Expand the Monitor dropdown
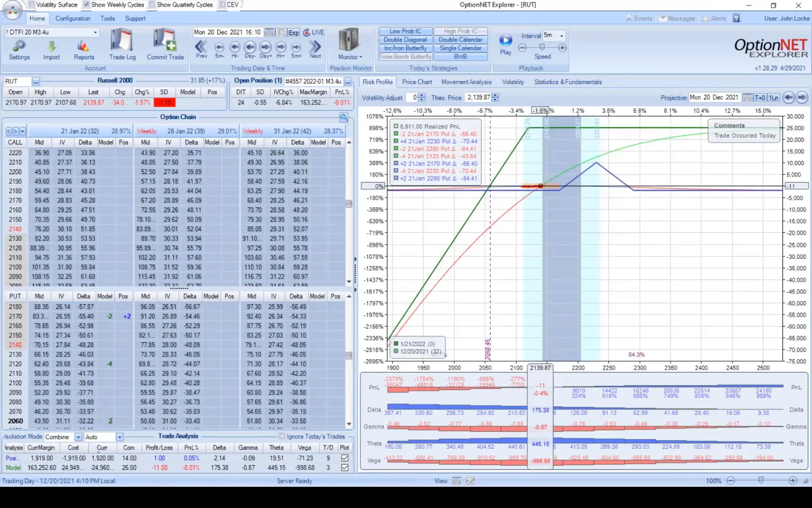Screen dimensions: 812x508 350,57
